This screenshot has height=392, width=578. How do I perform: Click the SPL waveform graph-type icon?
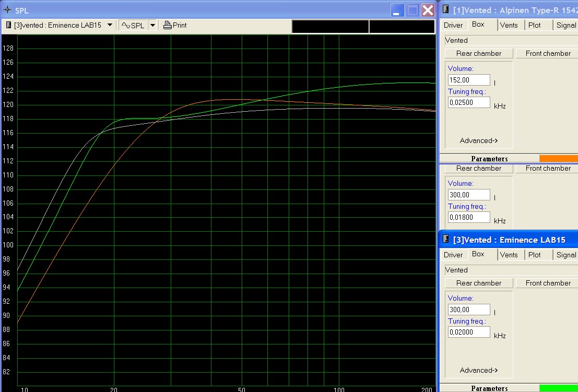coord(125,25)
